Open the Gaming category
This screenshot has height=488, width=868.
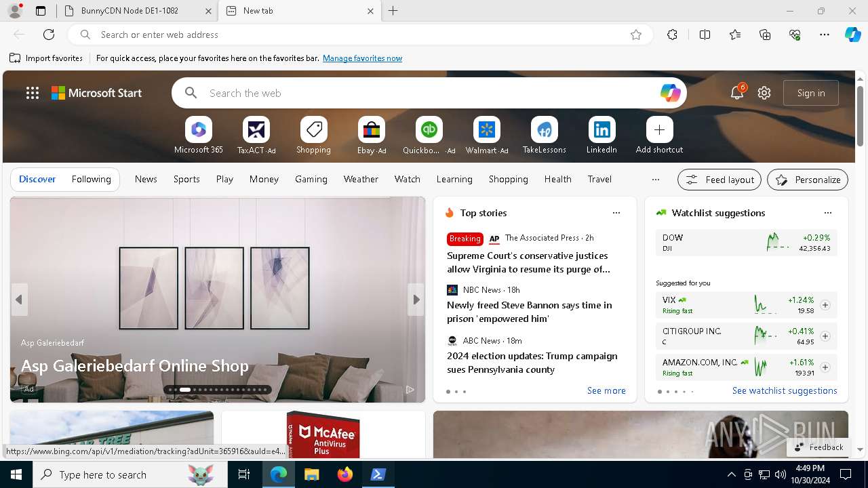click(x=311, y=179)
